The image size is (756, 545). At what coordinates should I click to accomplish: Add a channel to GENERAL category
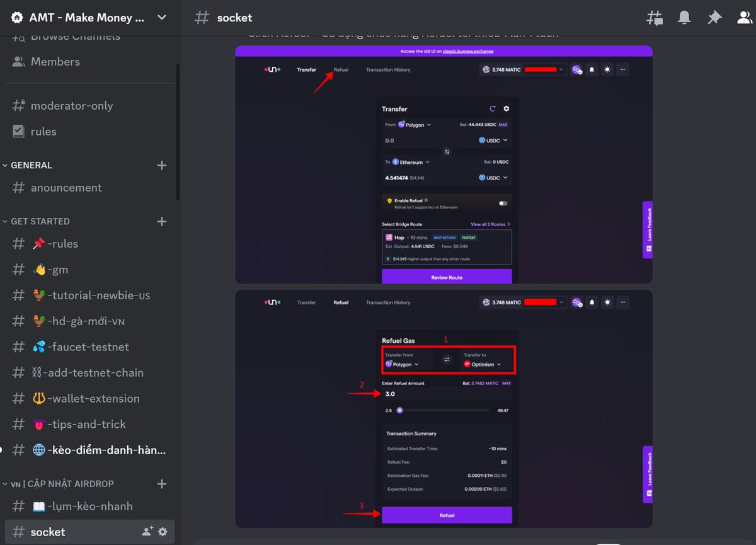[162, 165]
